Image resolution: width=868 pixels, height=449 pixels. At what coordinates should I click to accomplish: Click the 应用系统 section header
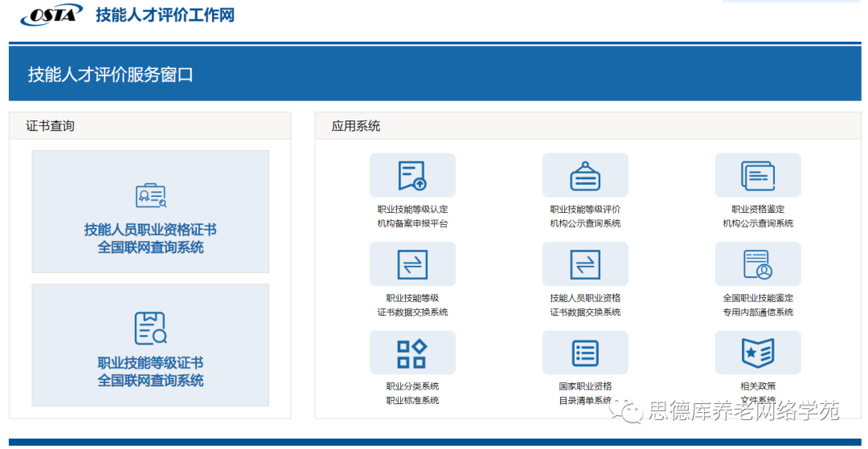356,126
